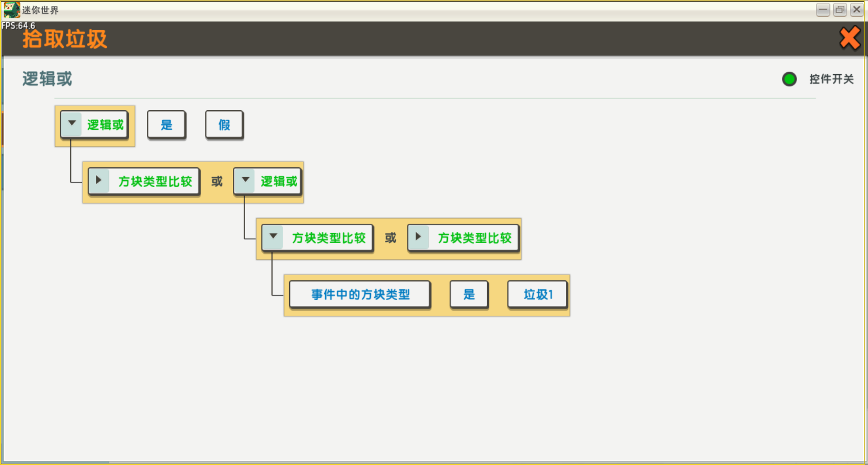Viewport: 868px width, 465px height.
Task: Close the 拾取垃圾 editor with orange X
Action: point(849,38)
